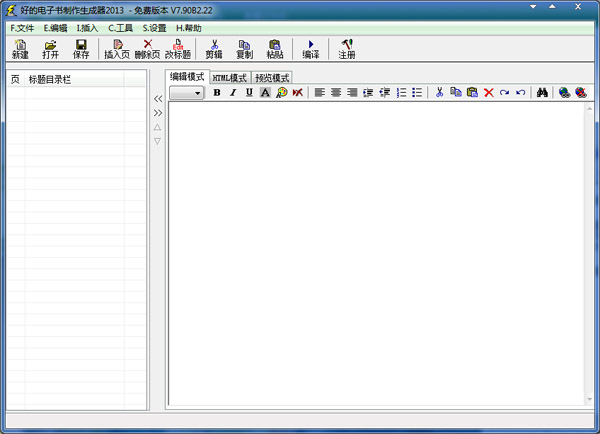
Task: Click the red X delete icon in editor toolbar
Action: [x=489, y=92]
